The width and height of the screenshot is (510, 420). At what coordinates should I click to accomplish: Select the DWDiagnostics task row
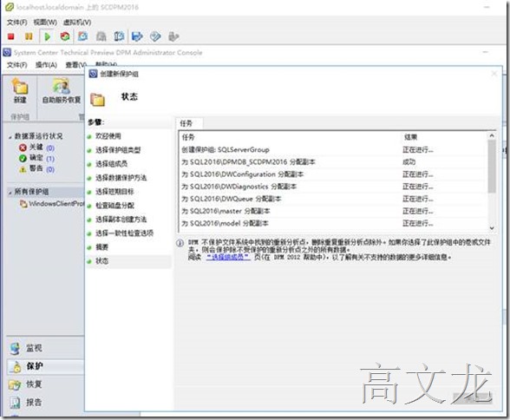pos(333,187)
